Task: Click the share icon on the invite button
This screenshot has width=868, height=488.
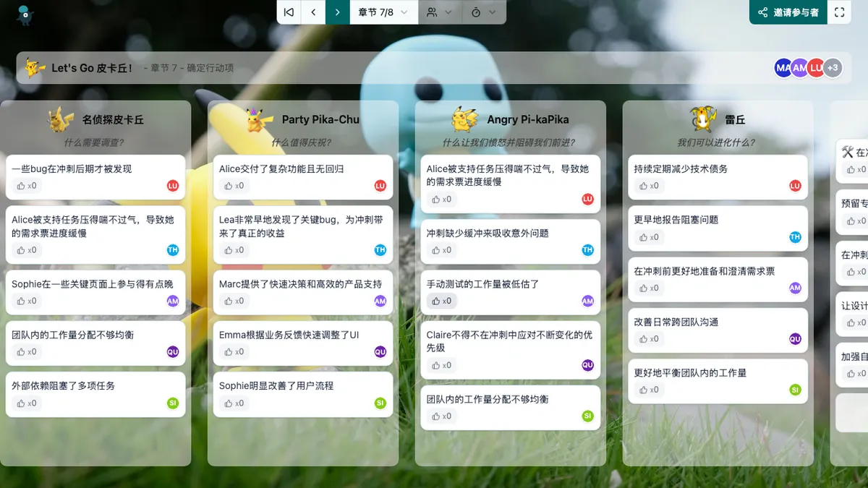Action: [764, 12]
